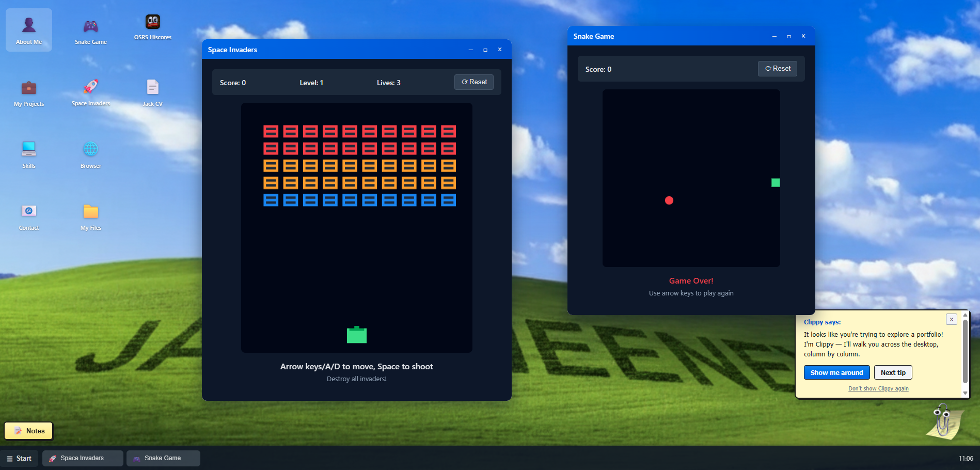980x470 pixels.
Task: Click the Clippy scrollbar down arrow
Action: click(965, 393)
